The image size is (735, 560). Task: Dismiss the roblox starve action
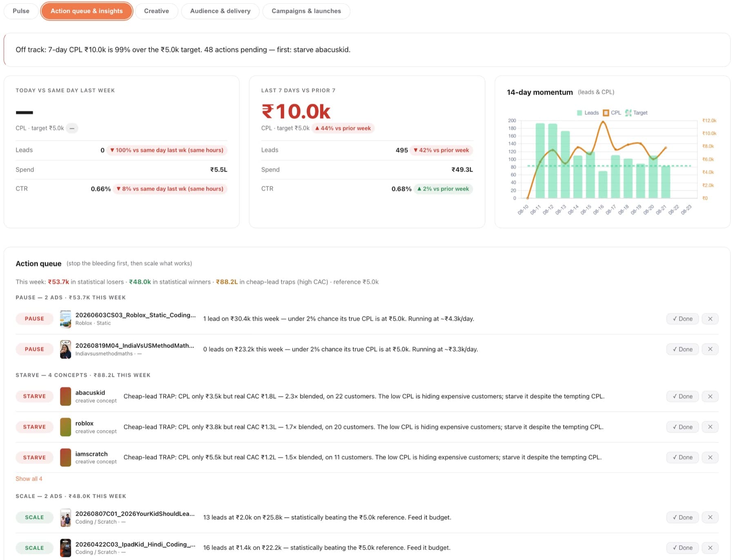point(710,427)
